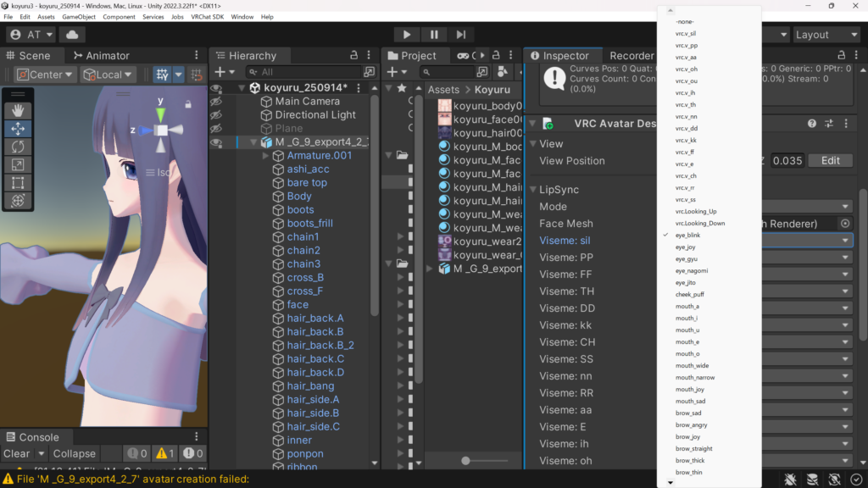Viewport: 868px width, 488px height.
Task: Click the Edit button for View Position
Action: (x=830, y=161)
